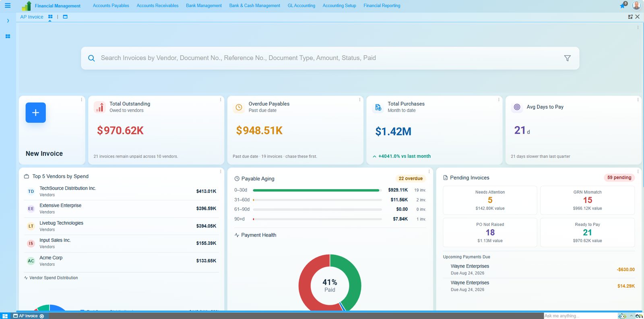Image resolution: width=644 pixels, height=319 pixels.
Task: Open the filter funnel in search bar
Action: pos(568,58)
